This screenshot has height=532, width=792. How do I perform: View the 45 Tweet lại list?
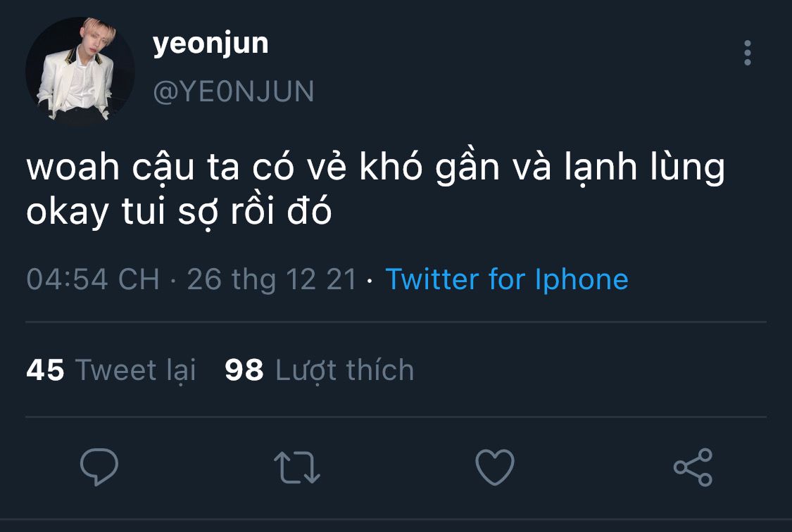coord(111,370)
